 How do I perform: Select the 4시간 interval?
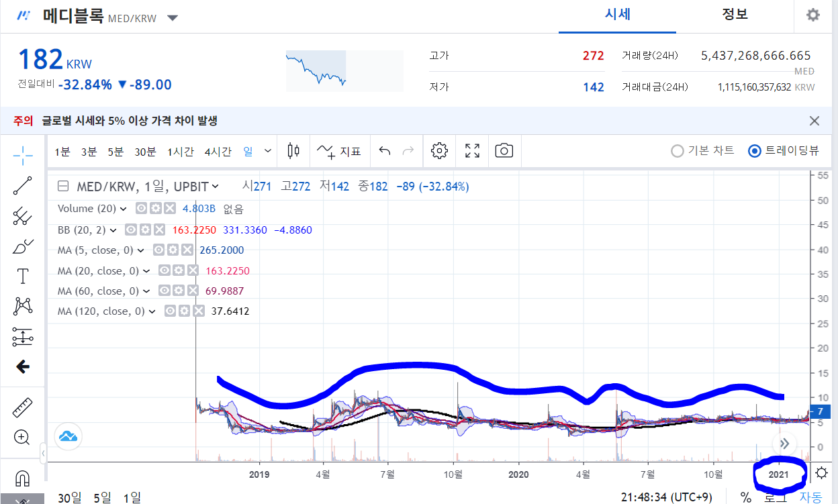pyautogui.click(x=218, y=151)
